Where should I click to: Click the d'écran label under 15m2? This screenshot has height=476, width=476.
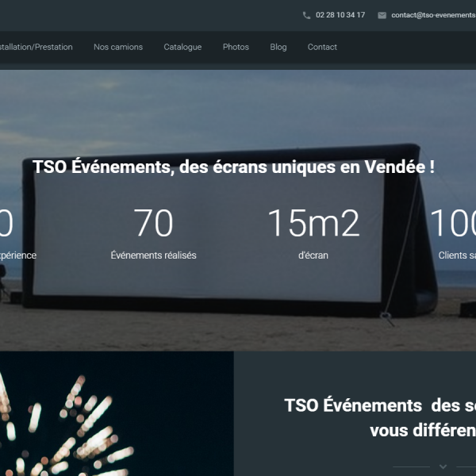point(313,255)
